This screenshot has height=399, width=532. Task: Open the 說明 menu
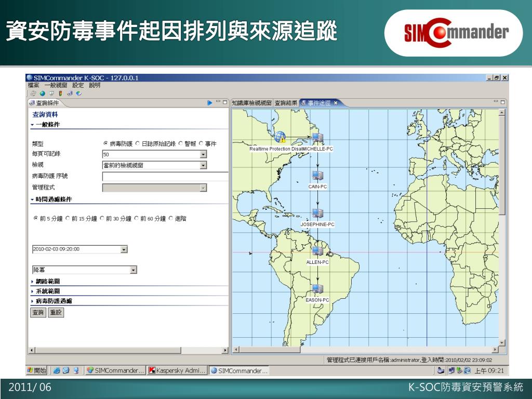pos(95,85)
